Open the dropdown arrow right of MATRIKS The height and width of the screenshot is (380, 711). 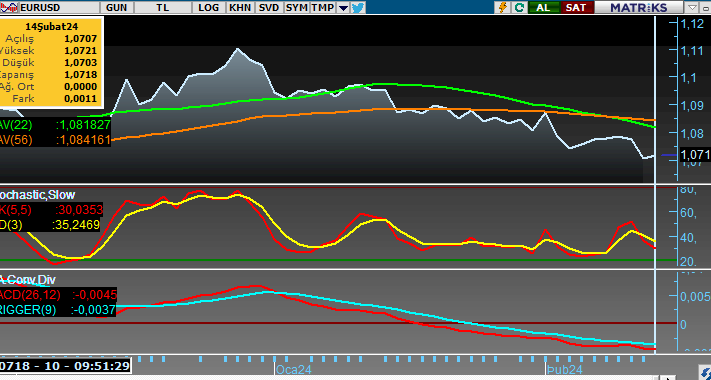pos(692,7)
